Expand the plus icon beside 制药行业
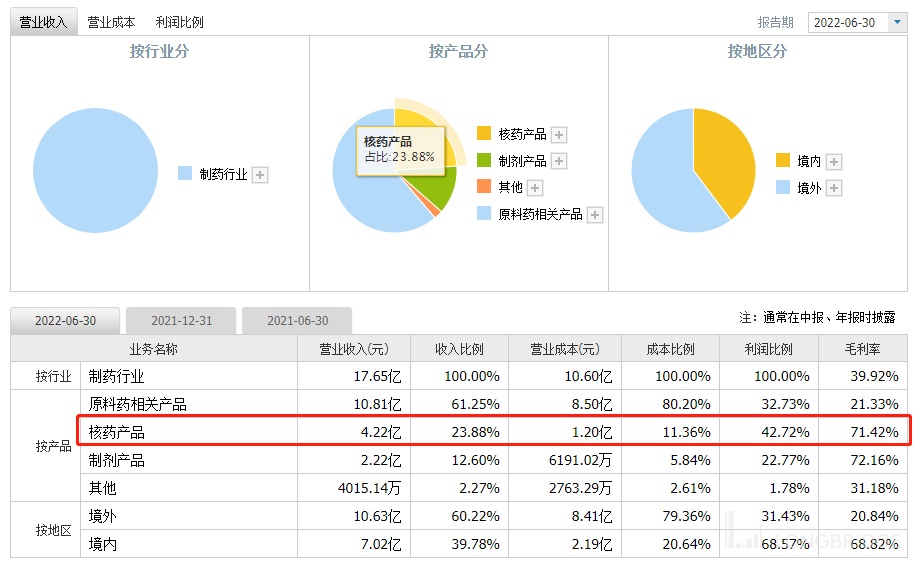The width and height of the screenshot is (920, 567). click(260, 175)
